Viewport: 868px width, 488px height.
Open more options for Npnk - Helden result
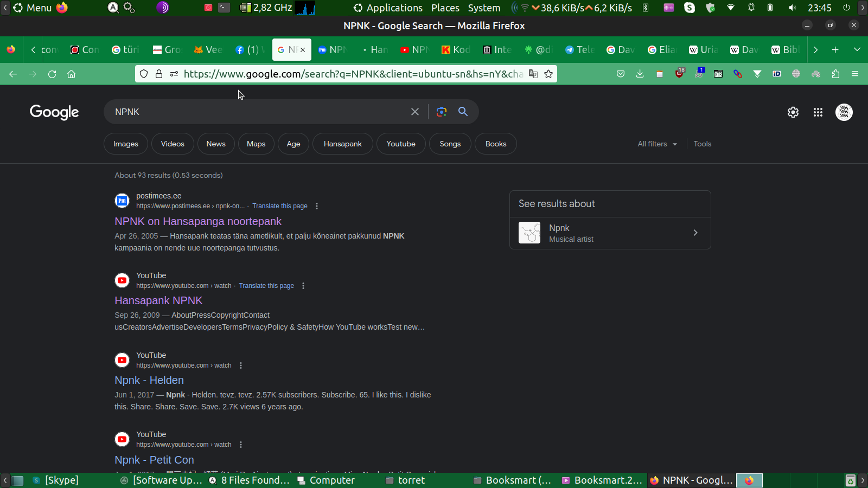tap(241, 365)
